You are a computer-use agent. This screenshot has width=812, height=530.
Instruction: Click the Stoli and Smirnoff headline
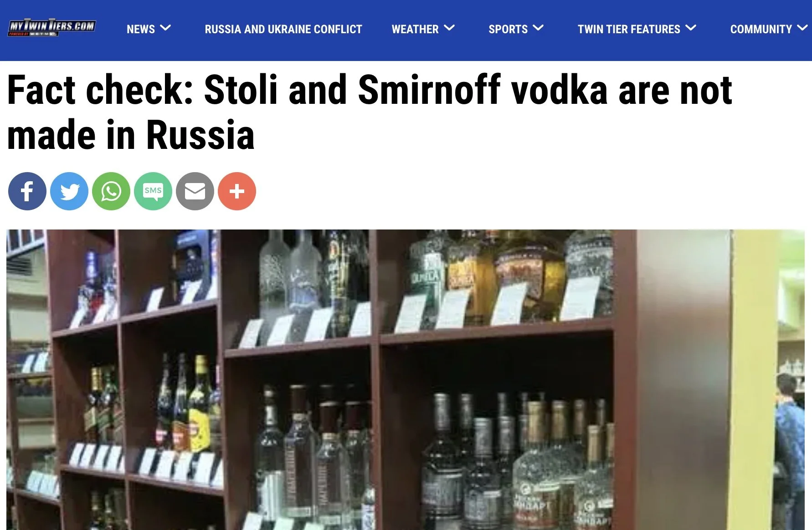[x=370, y=112]
